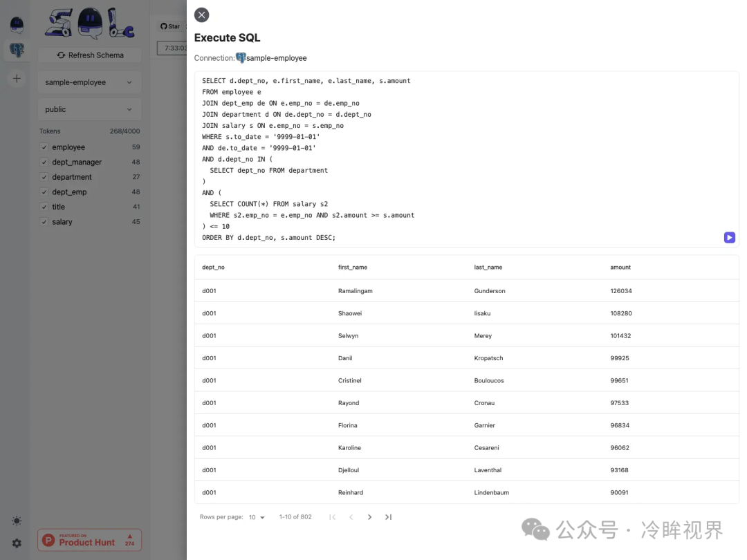
Task: Select the Cronau last name cell
Action: (x=484, y=403)
